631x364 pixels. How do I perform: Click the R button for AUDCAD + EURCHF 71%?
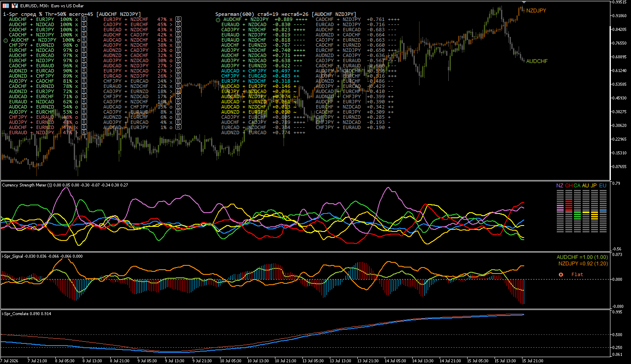click(x=84, y=96)
